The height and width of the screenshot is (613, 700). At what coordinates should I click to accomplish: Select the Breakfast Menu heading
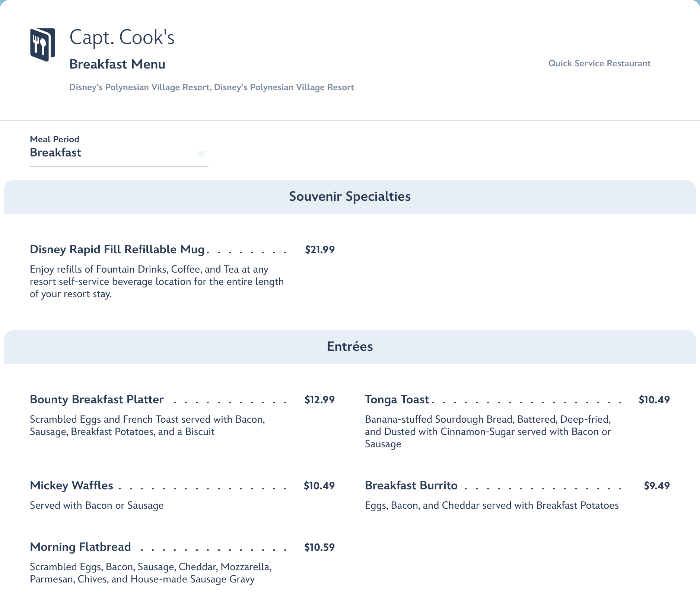117,64
